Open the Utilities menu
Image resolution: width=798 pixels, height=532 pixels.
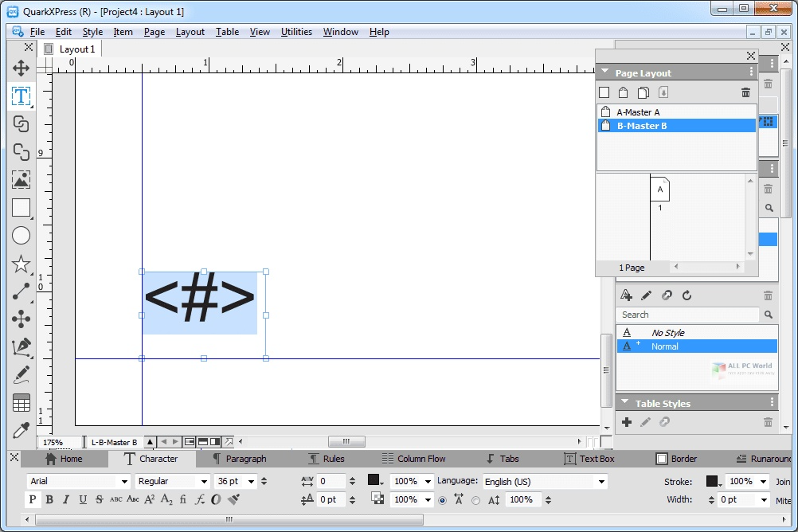[x=296, y=32]
